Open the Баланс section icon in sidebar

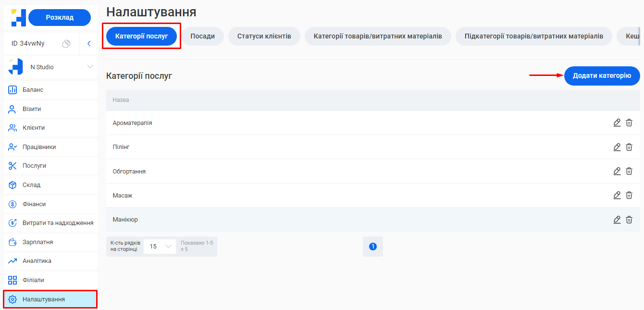12,89
